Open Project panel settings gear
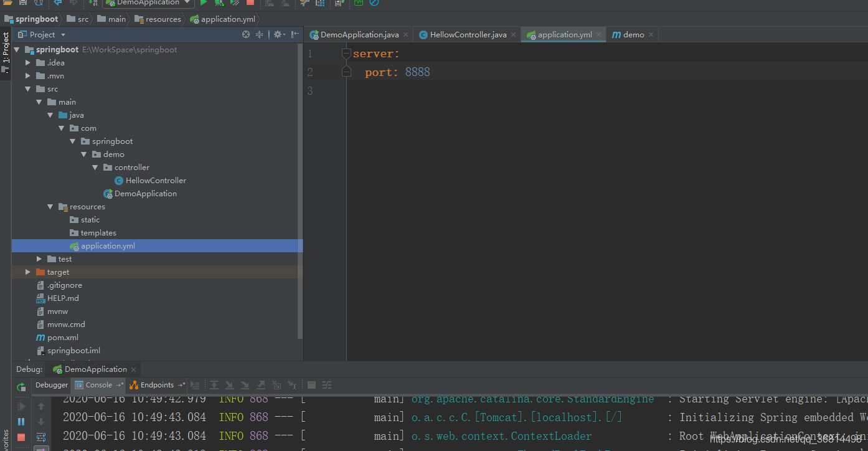868x451 pixels. click(x=279, y=35)
